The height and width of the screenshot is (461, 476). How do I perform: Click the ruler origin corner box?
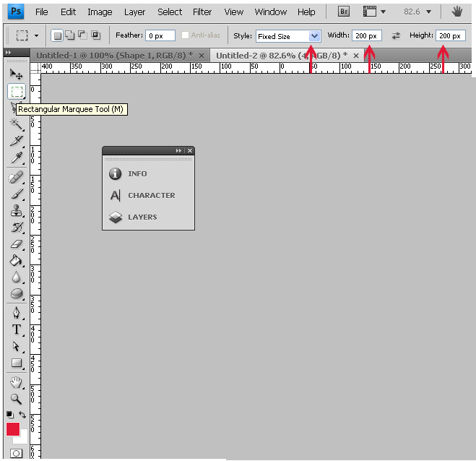35,68
